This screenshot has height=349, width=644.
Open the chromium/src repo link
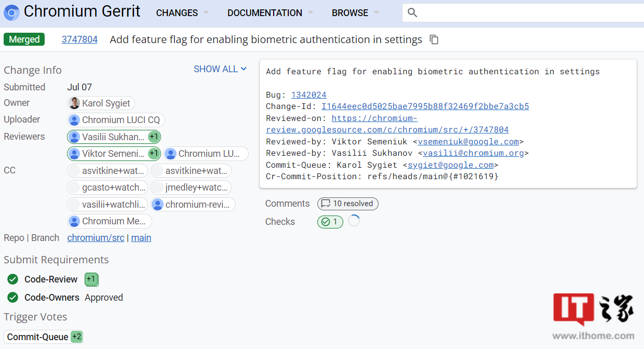pos(96,238)
